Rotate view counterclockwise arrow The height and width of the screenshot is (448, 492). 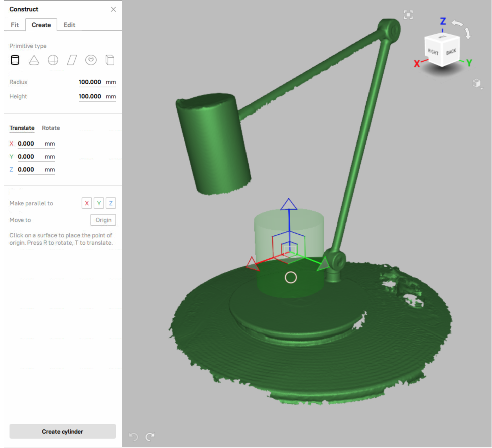pyautogui.click(x=457, y=23)
